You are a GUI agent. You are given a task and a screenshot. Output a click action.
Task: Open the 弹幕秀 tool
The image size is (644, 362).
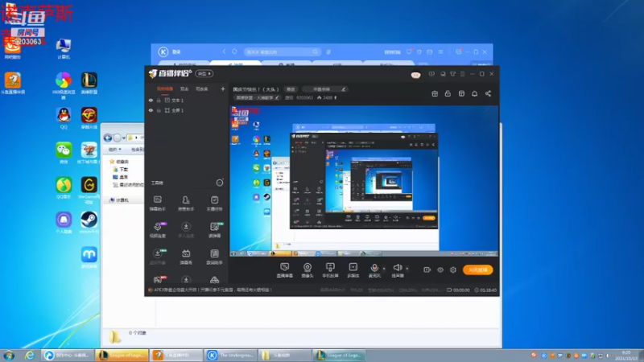186,257
